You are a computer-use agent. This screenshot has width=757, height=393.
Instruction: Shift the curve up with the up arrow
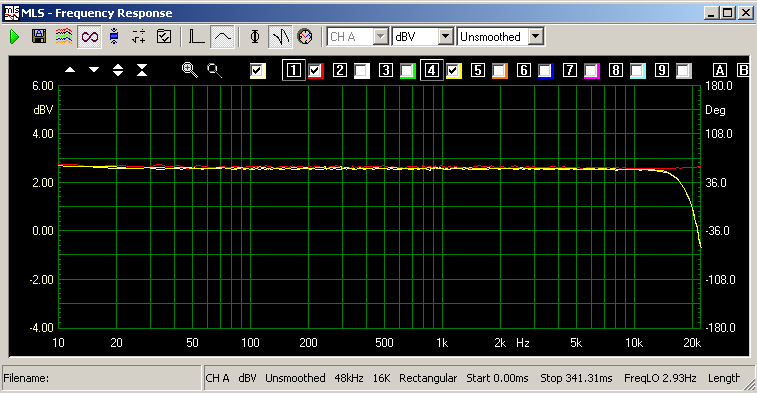[70, 70]
